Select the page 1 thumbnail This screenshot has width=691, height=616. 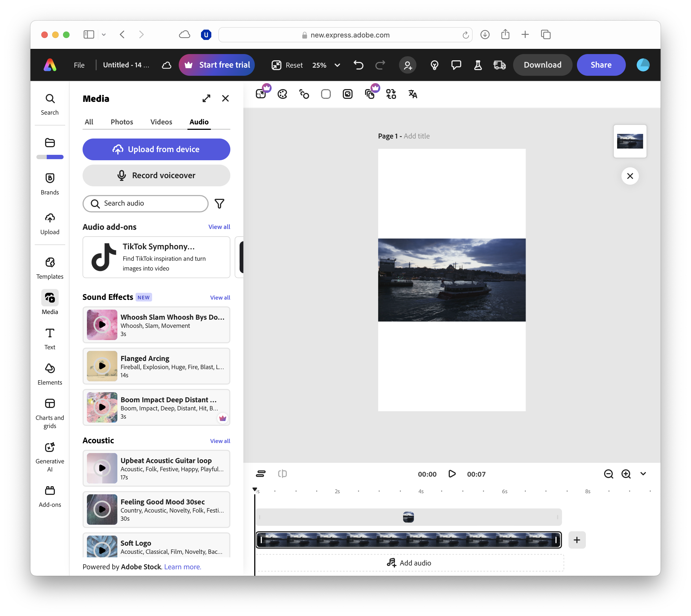[630, 141]
